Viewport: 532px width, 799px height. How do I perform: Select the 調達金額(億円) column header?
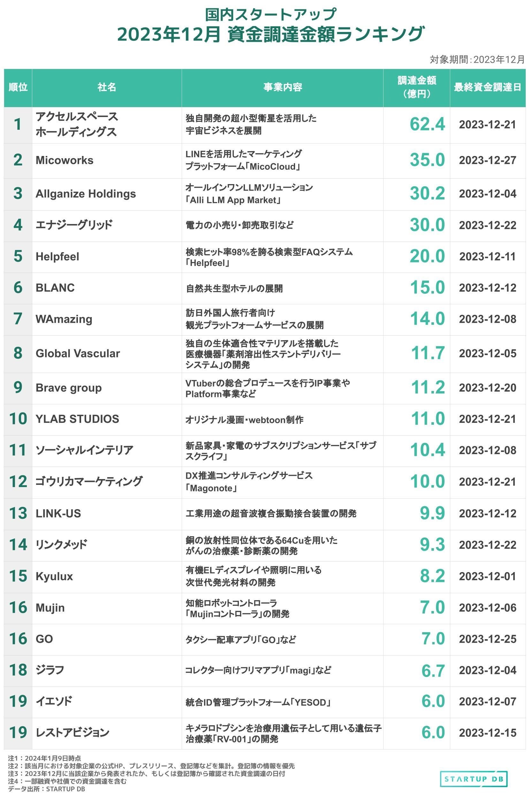(416, 87)
